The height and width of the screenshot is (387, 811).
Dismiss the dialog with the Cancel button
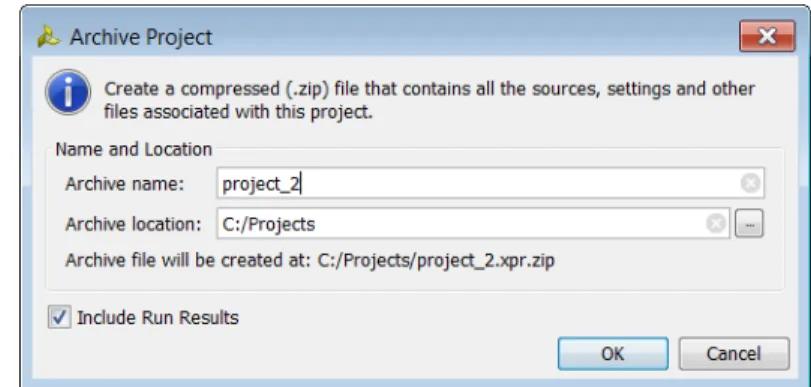(734, 353)
